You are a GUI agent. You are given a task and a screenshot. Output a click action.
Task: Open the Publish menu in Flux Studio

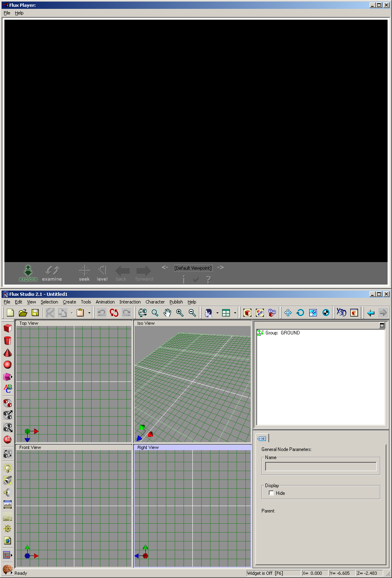(176, 302)
